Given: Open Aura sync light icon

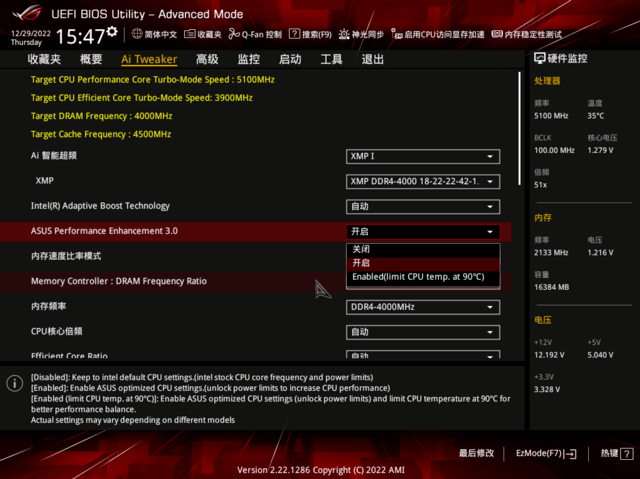Looking at the screenshot, I should pos(344,34).
